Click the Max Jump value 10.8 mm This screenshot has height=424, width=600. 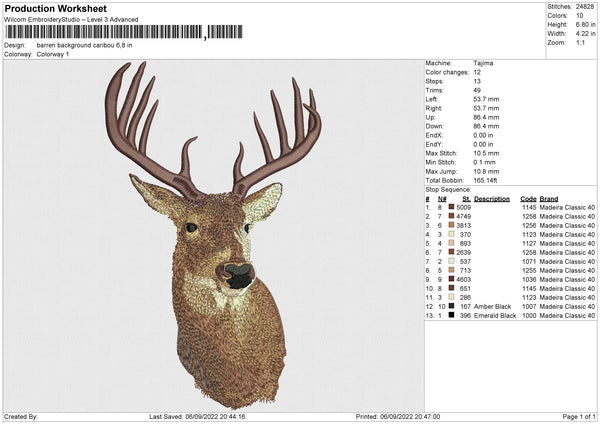coord(486,171)
